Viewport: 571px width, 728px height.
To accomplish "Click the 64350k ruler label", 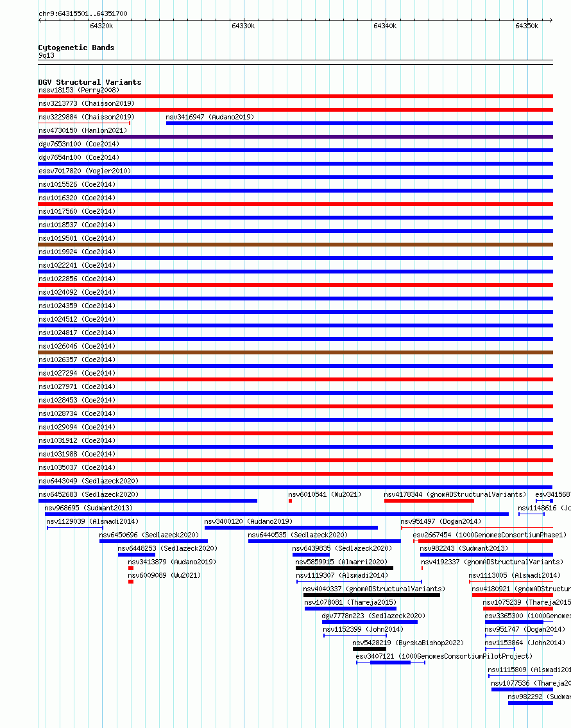I will click(527, 26).
